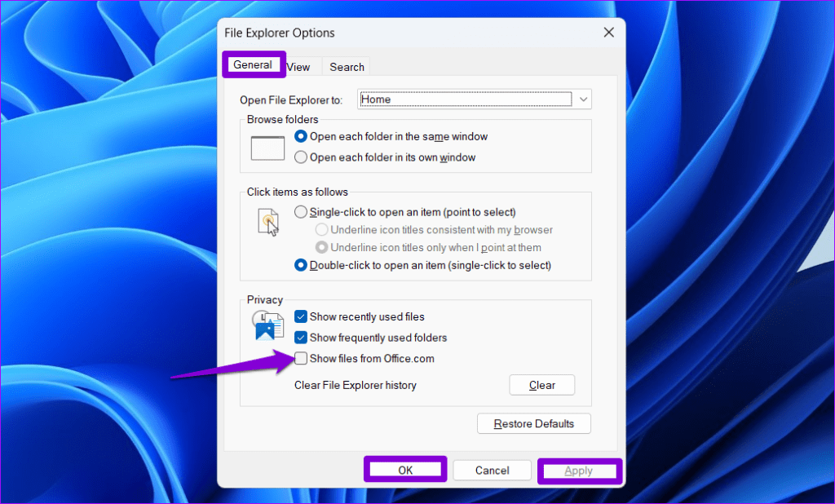Select Single-click to open an item
The width and height of the screenshot is (835, 504).
[x=301, y=211]
